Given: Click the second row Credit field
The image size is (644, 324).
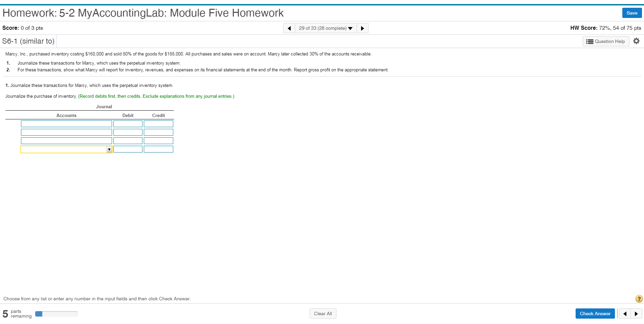Looking at the screenshot, I should coord(158,132).
